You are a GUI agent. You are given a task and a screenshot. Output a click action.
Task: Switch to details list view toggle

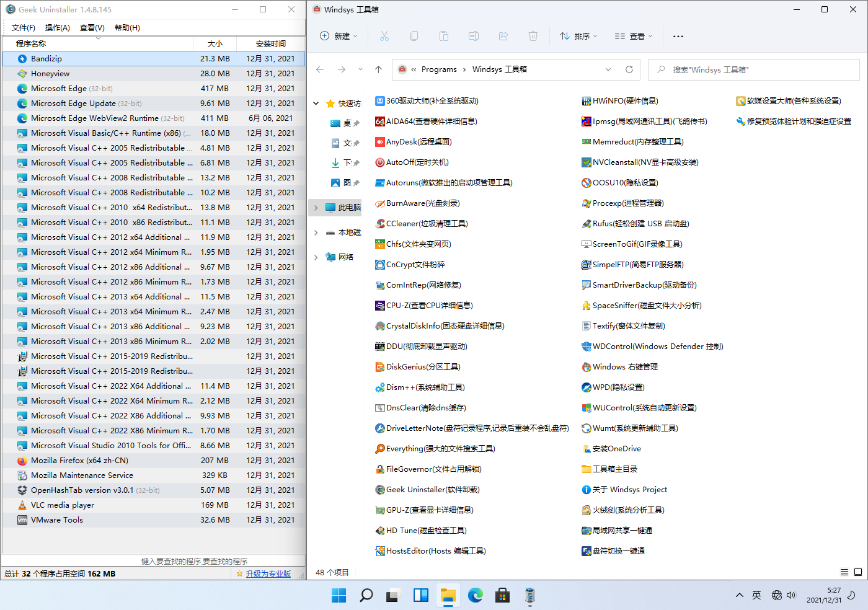[844, 572]
